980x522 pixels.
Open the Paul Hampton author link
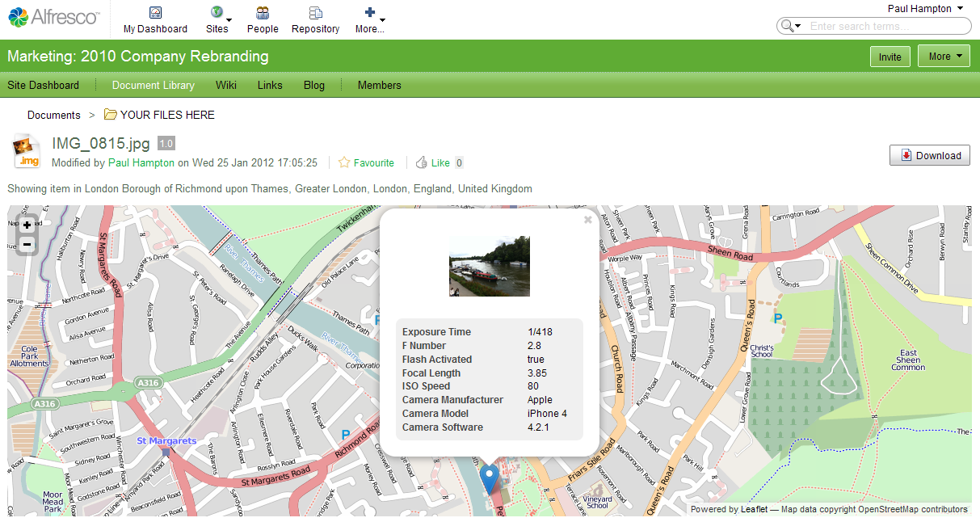tap(141, 162)
